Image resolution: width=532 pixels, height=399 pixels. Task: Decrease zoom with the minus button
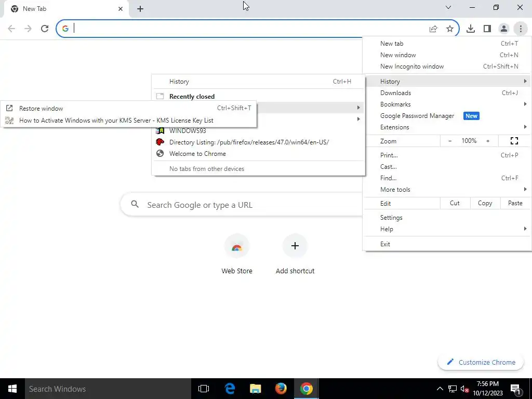click(450, 141)
